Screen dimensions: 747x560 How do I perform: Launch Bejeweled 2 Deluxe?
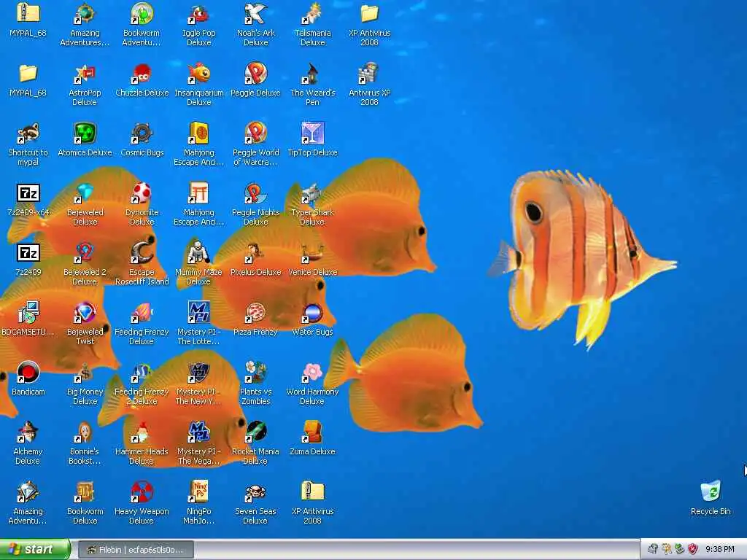pyautogui.click(x=85, y=264)
